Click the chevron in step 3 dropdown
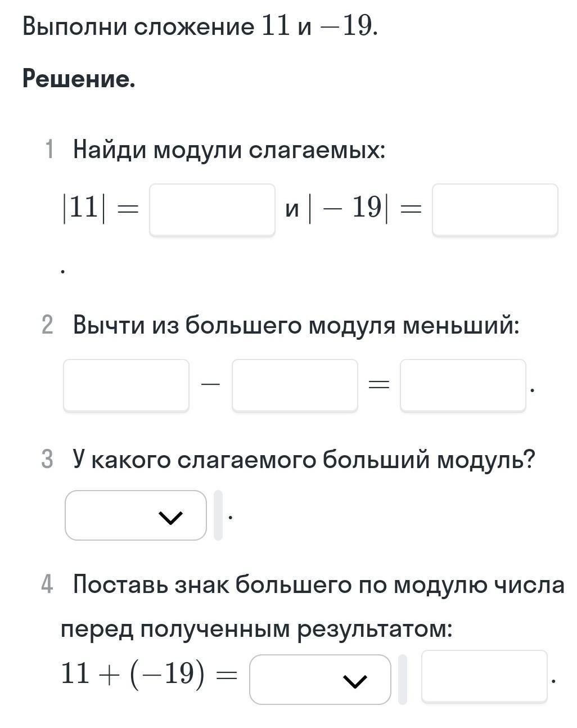 click(x=171, y=516)
